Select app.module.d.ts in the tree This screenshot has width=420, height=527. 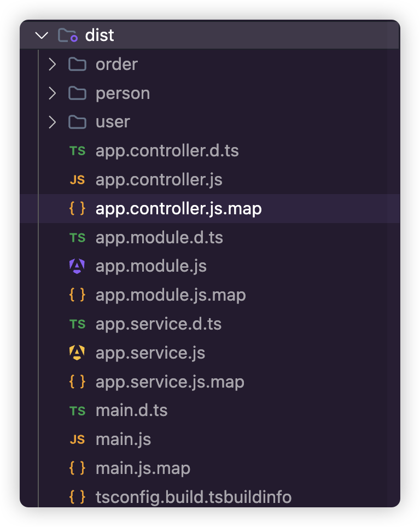[159, 238]
